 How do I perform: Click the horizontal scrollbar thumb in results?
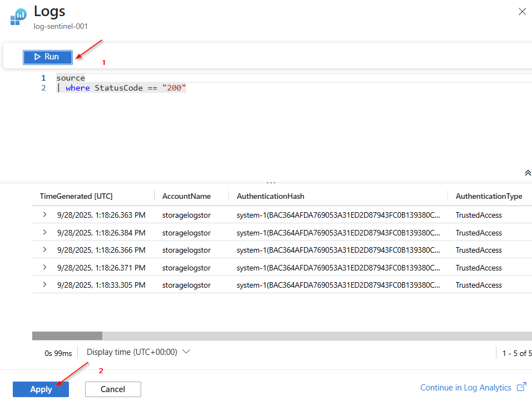pyautogui.click(x=67, y=335)
